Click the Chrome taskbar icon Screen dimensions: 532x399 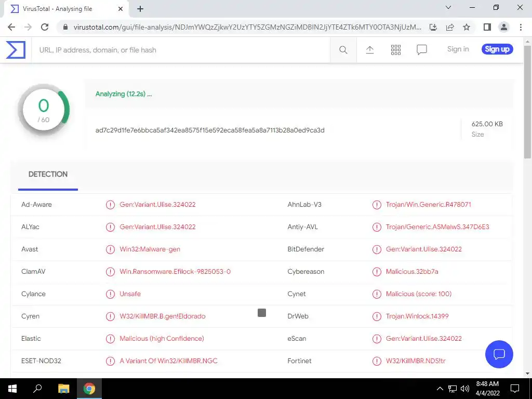coord(89,389)
